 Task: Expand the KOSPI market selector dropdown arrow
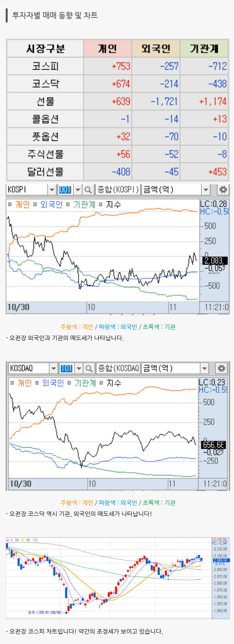52,190
